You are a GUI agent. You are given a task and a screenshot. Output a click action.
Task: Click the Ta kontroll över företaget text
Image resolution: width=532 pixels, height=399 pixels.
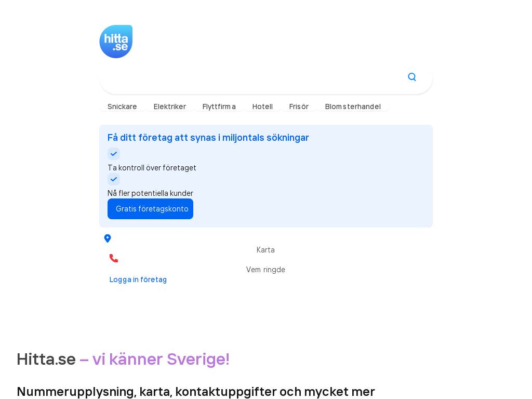[x=152, y=168]
